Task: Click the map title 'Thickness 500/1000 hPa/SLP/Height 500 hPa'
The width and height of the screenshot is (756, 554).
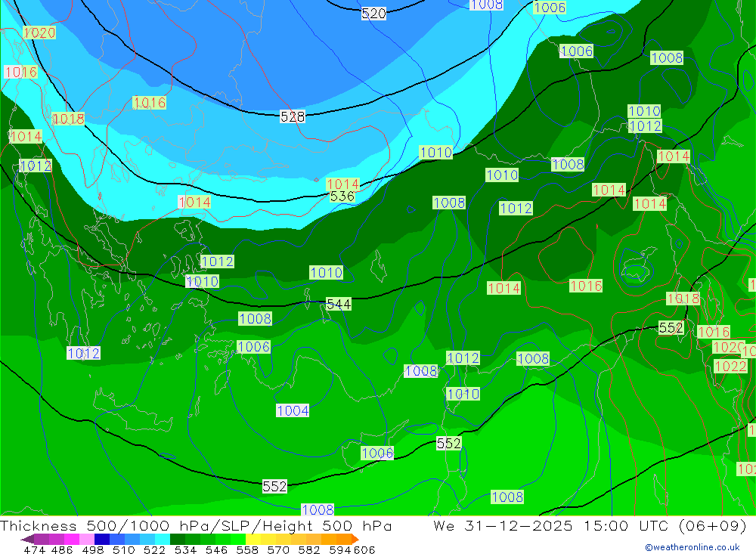Action: coord(196,525)
